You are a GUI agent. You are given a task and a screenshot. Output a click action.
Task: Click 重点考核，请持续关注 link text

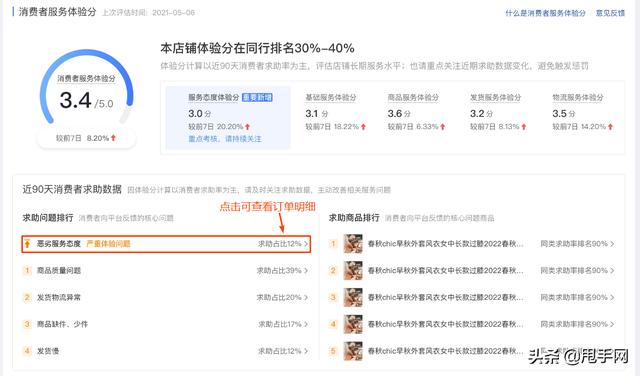pyautogui.click(x=225, y=139)
